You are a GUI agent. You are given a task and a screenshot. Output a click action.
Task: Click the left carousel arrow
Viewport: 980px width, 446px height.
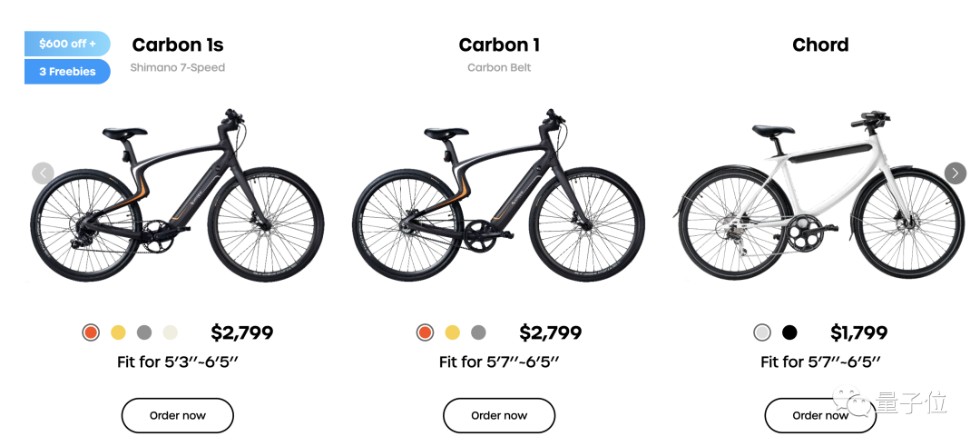(x=44, y=173)
